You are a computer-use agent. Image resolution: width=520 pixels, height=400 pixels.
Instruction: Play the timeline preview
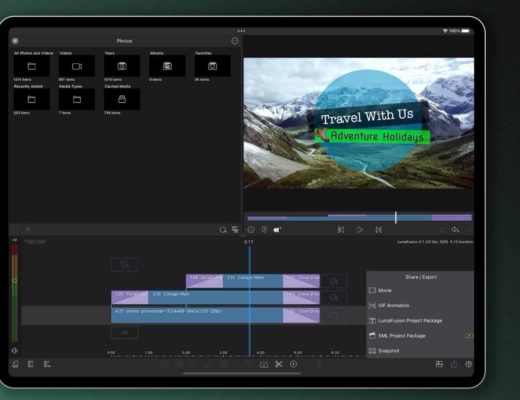tap(360, 230)
